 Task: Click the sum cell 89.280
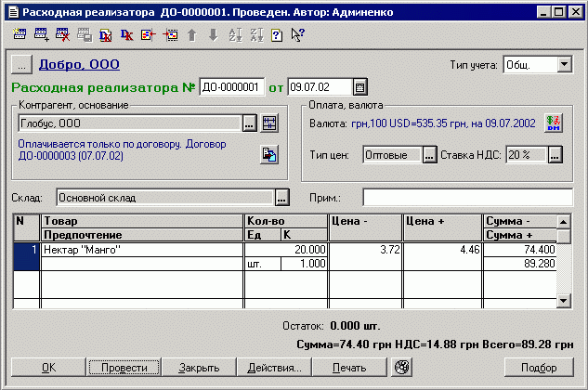[520, 264]
